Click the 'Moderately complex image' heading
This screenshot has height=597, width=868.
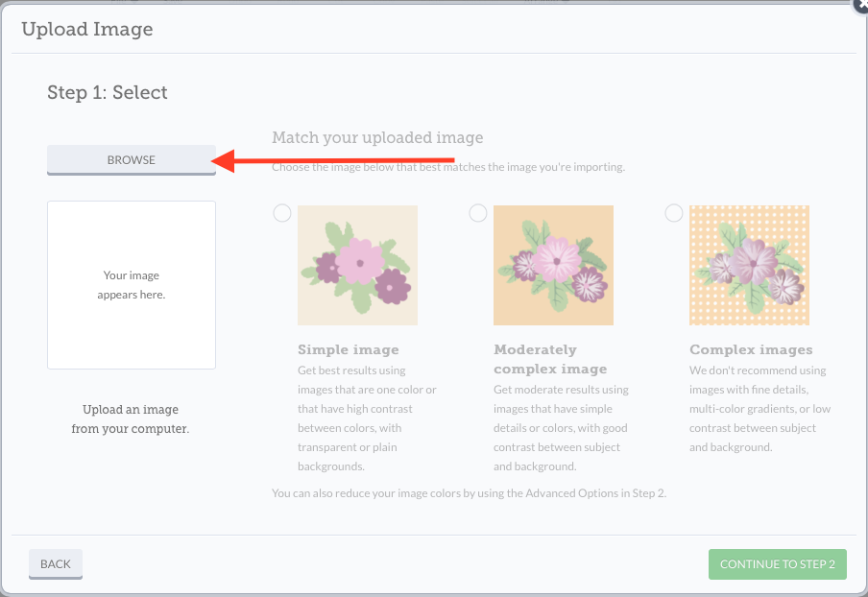click(550, 359)
